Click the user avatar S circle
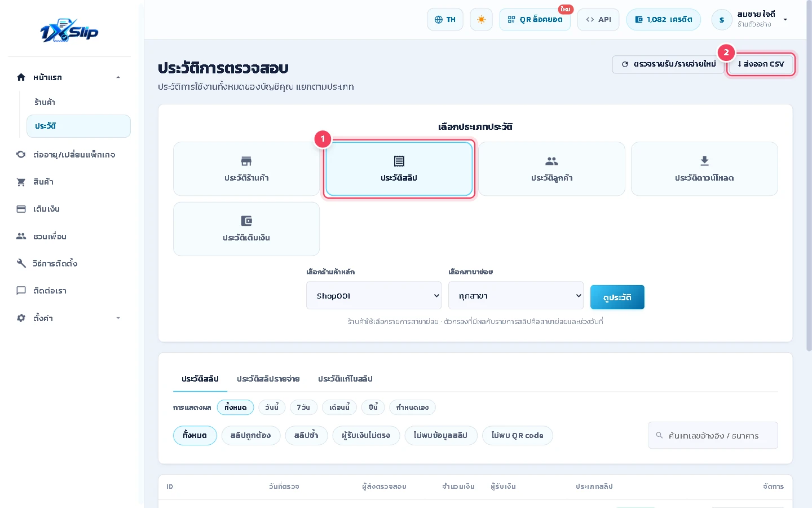 [x=722, y=19]
